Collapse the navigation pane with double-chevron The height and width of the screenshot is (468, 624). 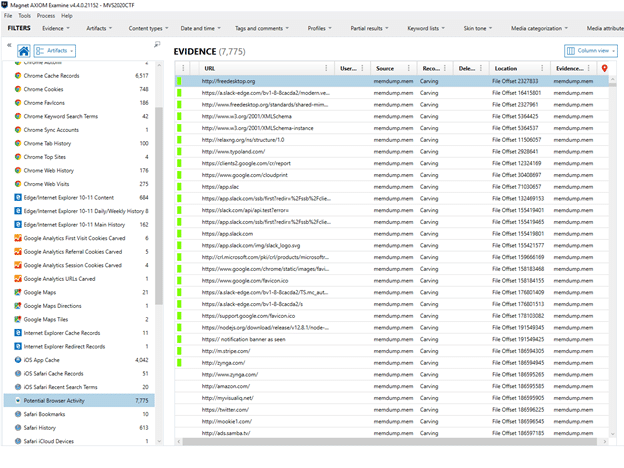[x=9, y=45]
